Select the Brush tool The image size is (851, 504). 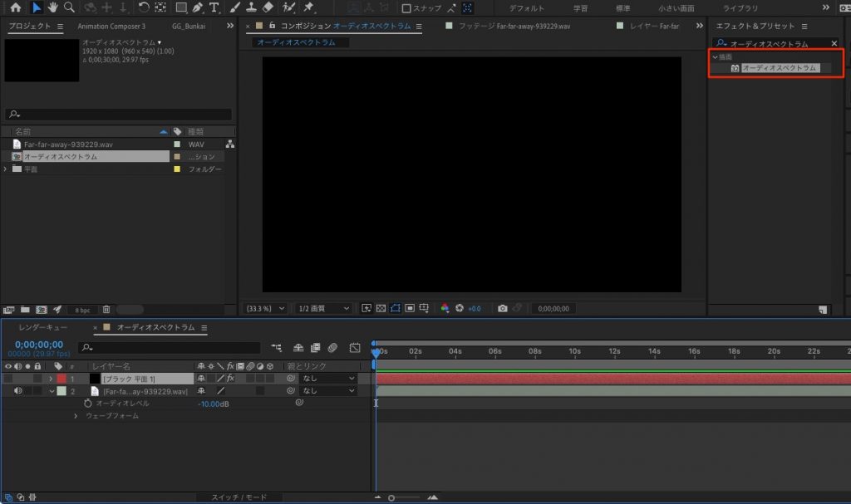234,7
